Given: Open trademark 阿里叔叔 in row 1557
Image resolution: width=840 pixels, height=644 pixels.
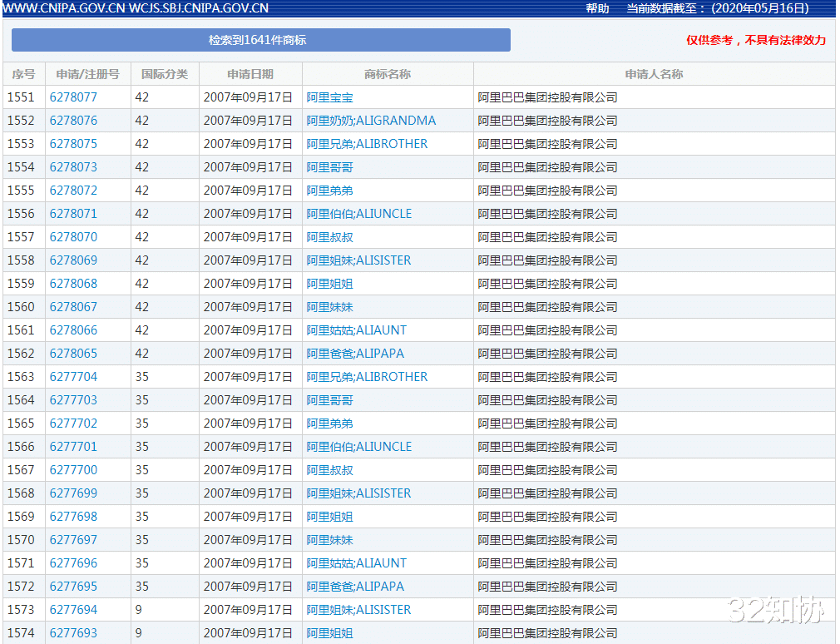Looking at the screenshot, I should click(329, 237).
